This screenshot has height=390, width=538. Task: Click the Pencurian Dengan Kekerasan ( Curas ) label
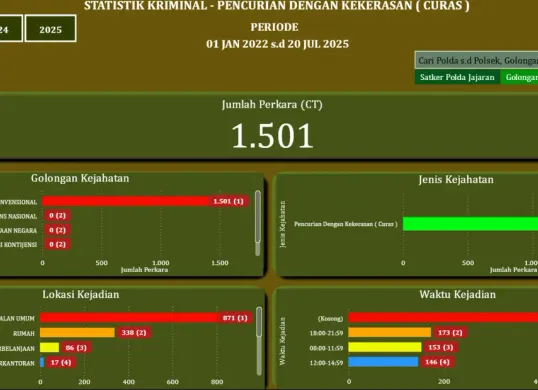click(346, 224)
